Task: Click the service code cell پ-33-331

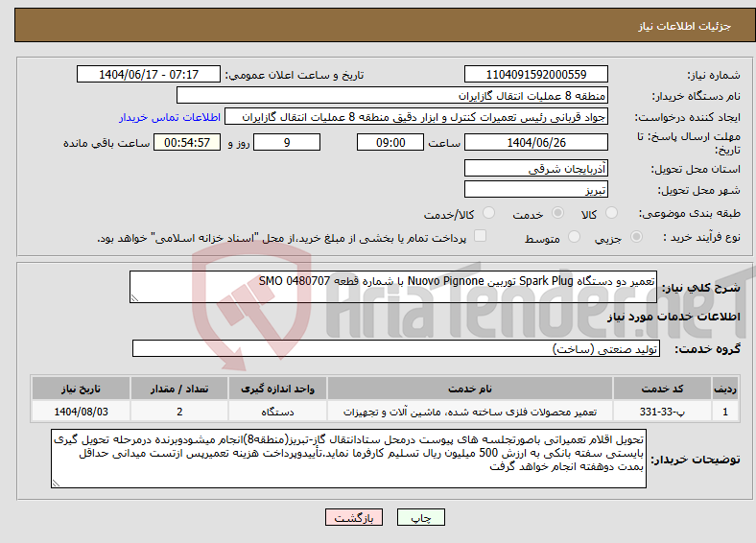Action: pyautogui.click(x=662, y=412)
